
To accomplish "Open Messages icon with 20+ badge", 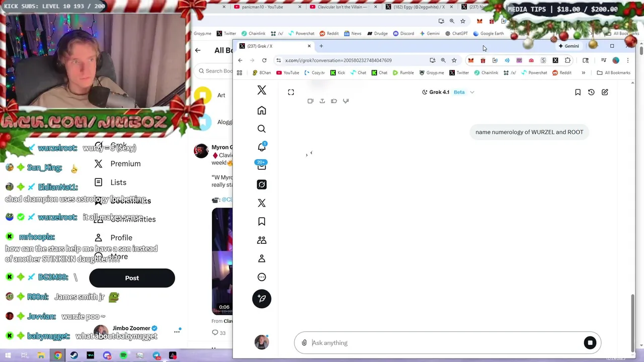I will pyautogui.click(x=262, y=165).
